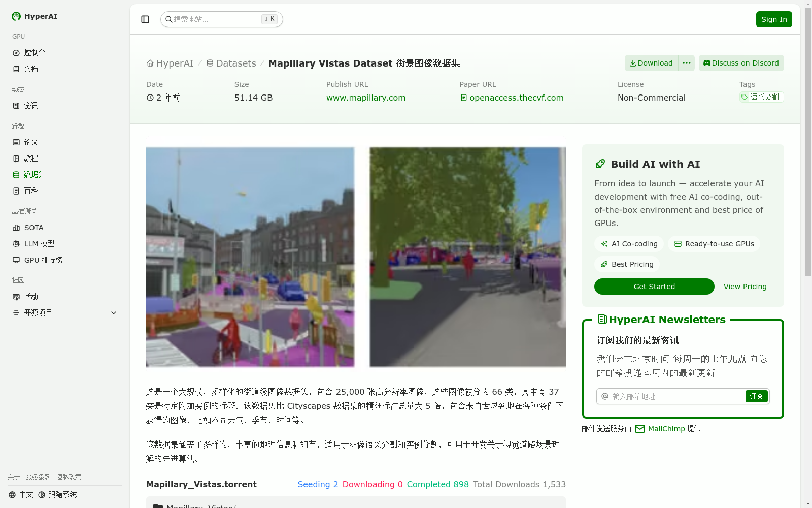Viewport: 812px width, 508px height.
Task: Click the 控制台 console sidebar item
Action: [x=35, y=53]
